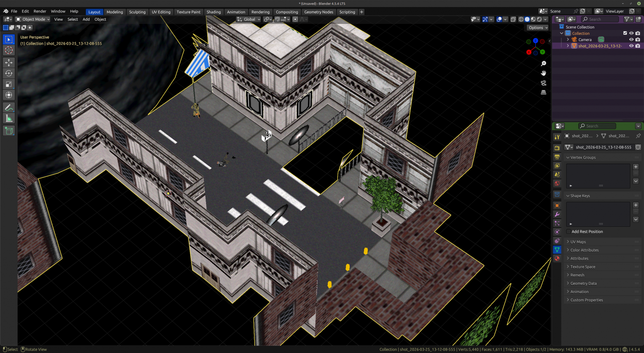This screenshot has height=353, width=644.
Task: Select the Annotate tool
Action: 9,107
